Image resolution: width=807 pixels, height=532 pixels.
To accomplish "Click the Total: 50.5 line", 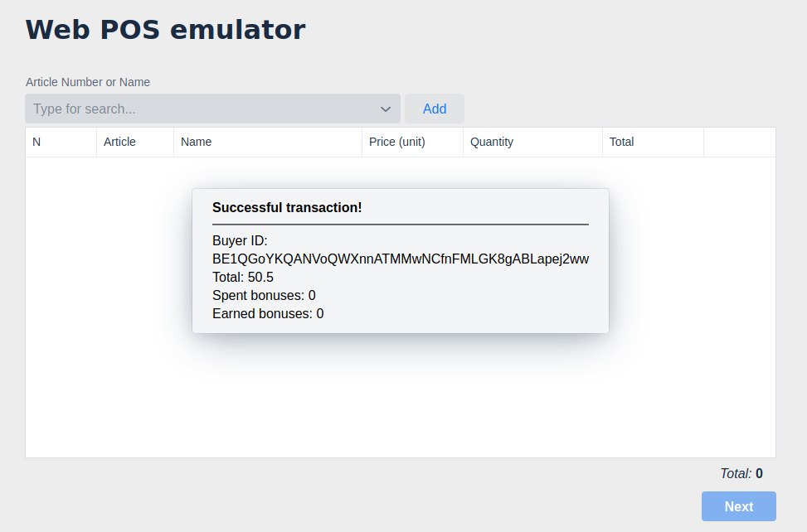I will tap(243, 277).
